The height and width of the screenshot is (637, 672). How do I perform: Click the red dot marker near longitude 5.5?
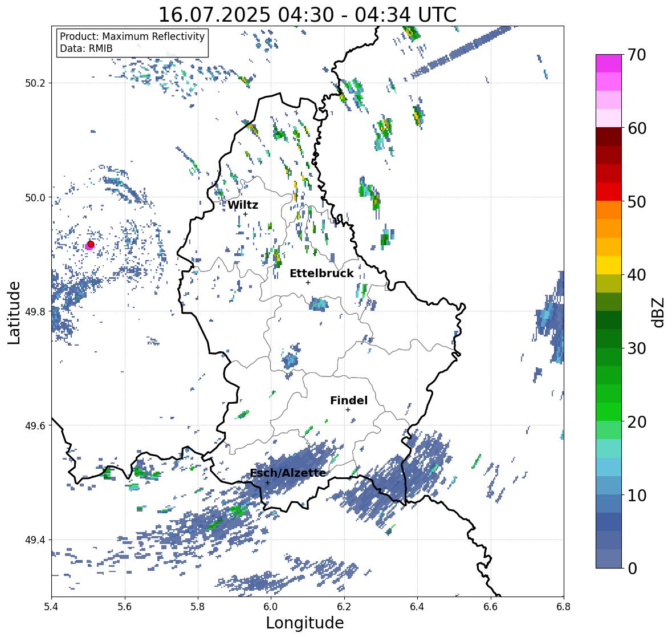[x=91, y=244]
